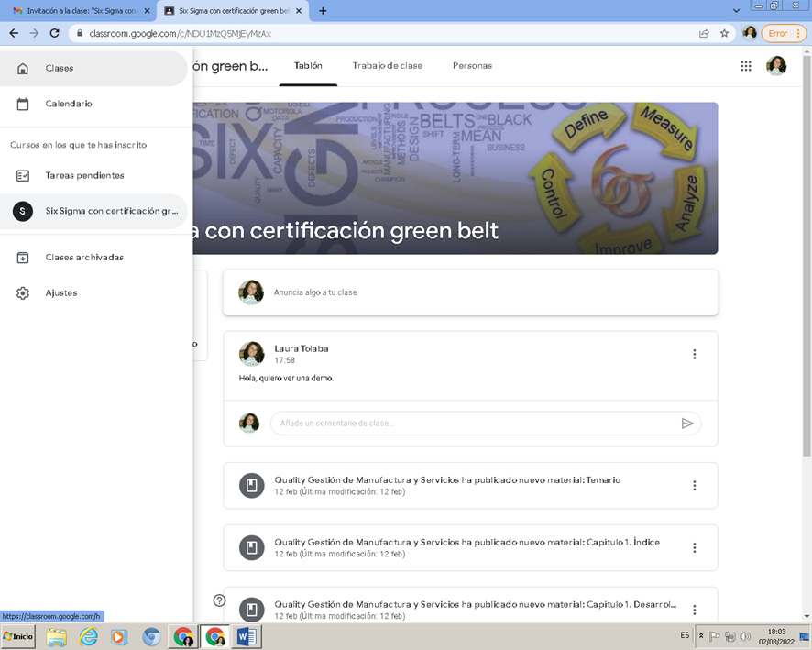Launch Internet Explorer from taskbar
Screen dimensions: 812x650
pos(89,636)
